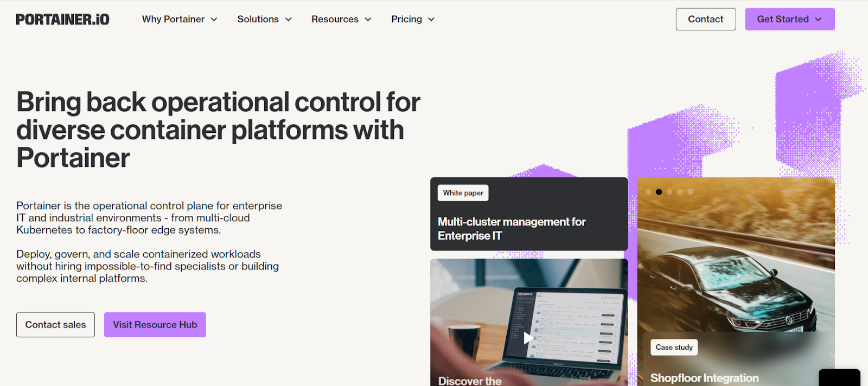The height and width of the screenshot is (386, 868).
Task: Open the Get Started dropdown button
Action: point(790,19)
